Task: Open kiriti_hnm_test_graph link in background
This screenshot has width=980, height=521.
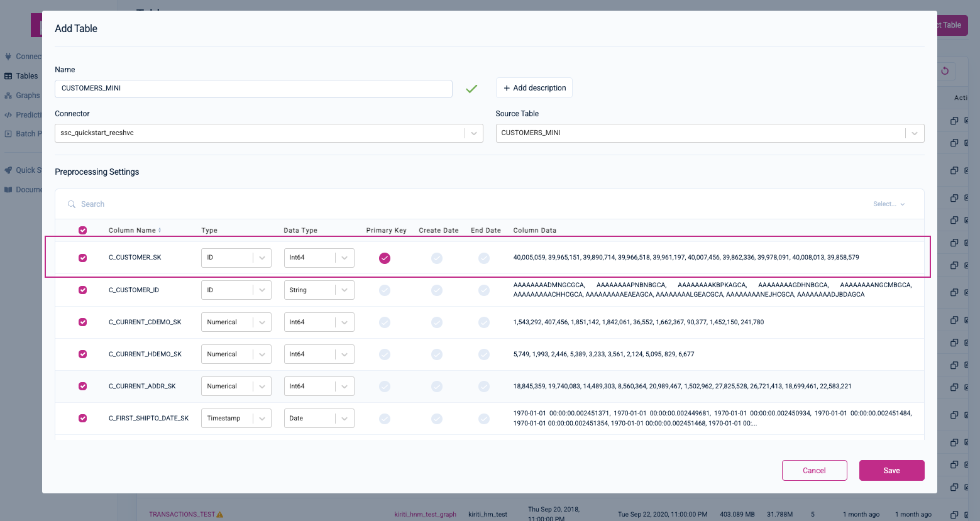Action: click(425, 514)
